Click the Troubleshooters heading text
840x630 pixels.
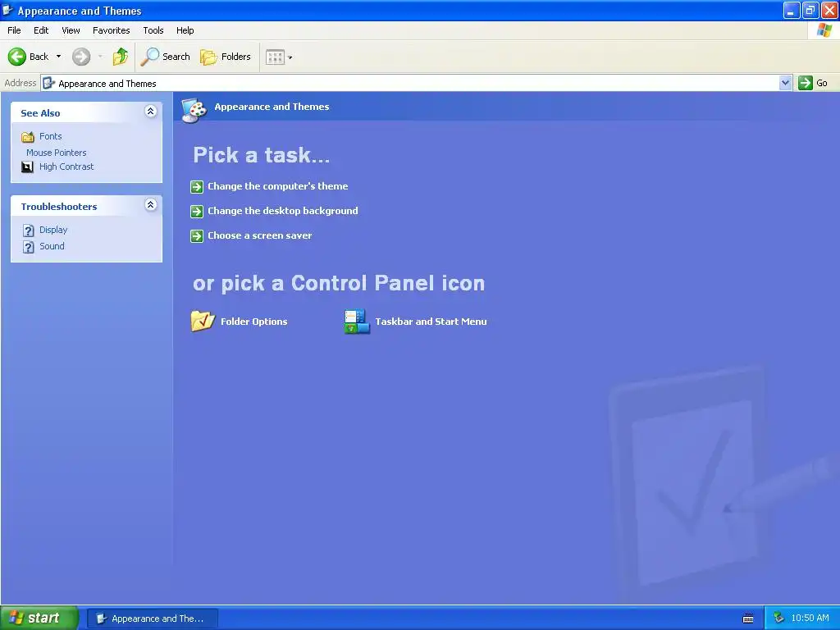tap(59, 206)
